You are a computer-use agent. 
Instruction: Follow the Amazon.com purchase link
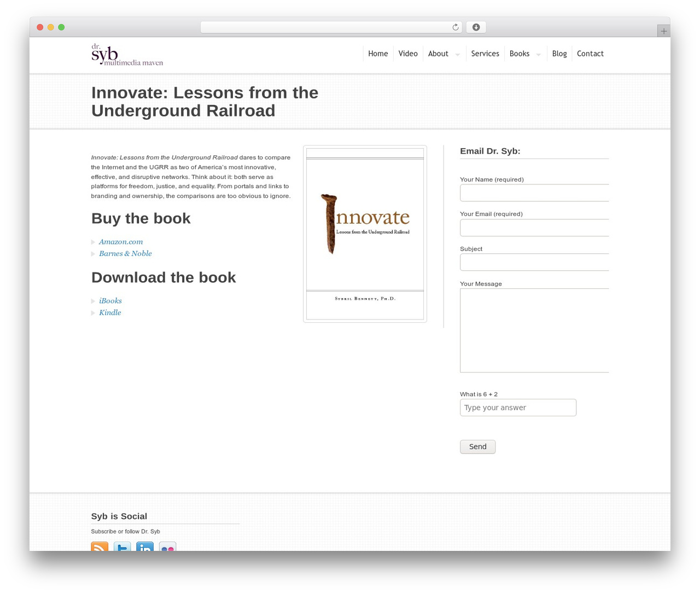pos(121,242)
